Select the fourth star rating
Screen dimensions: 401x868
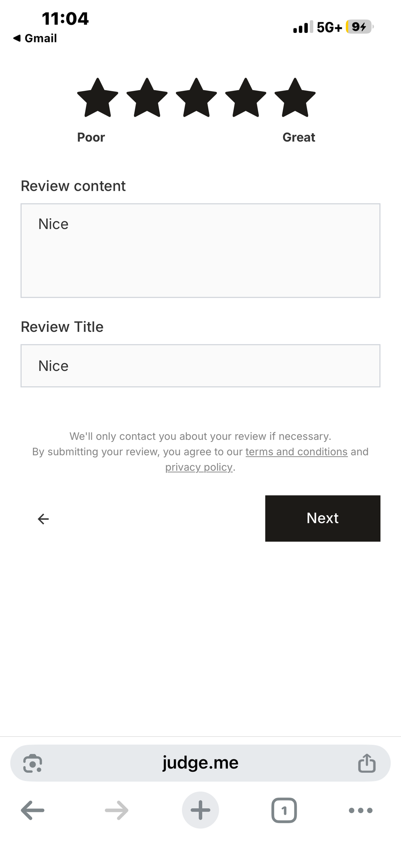click(246, 98)
